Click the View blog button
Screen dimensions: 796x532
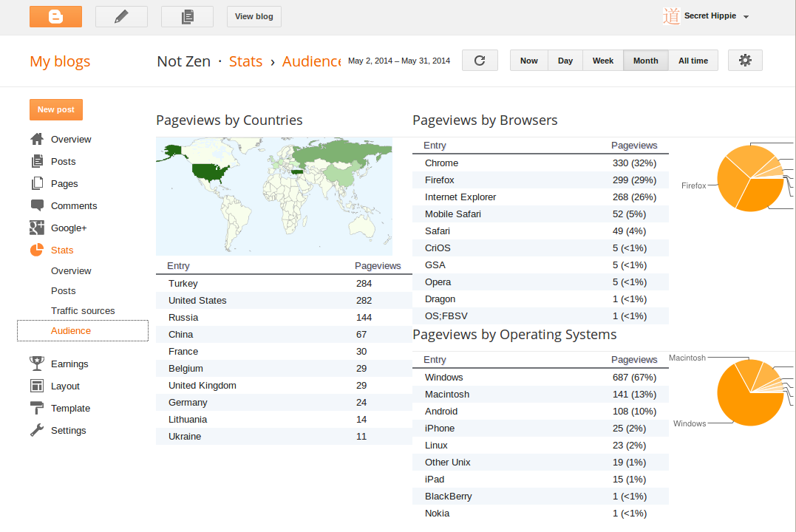(x=254, y=17)
